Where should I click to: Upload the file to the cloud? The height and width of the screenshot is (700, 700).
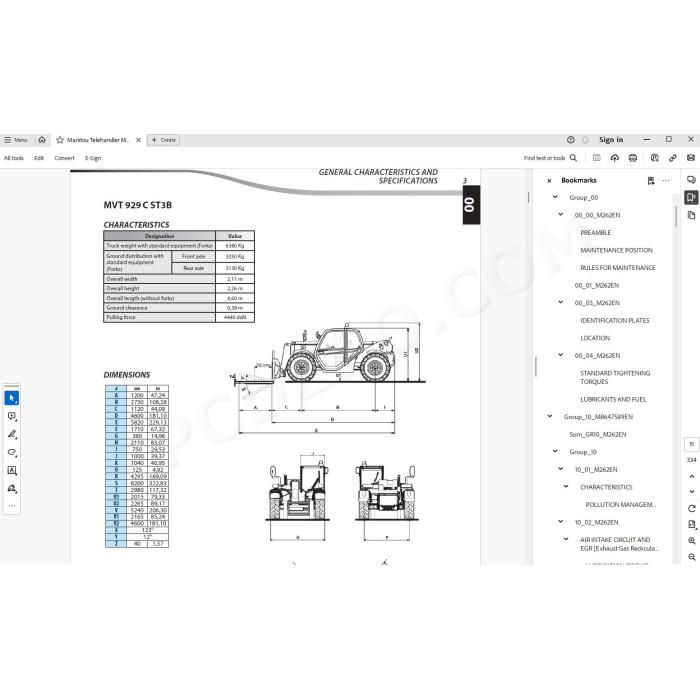coord(615,158)
